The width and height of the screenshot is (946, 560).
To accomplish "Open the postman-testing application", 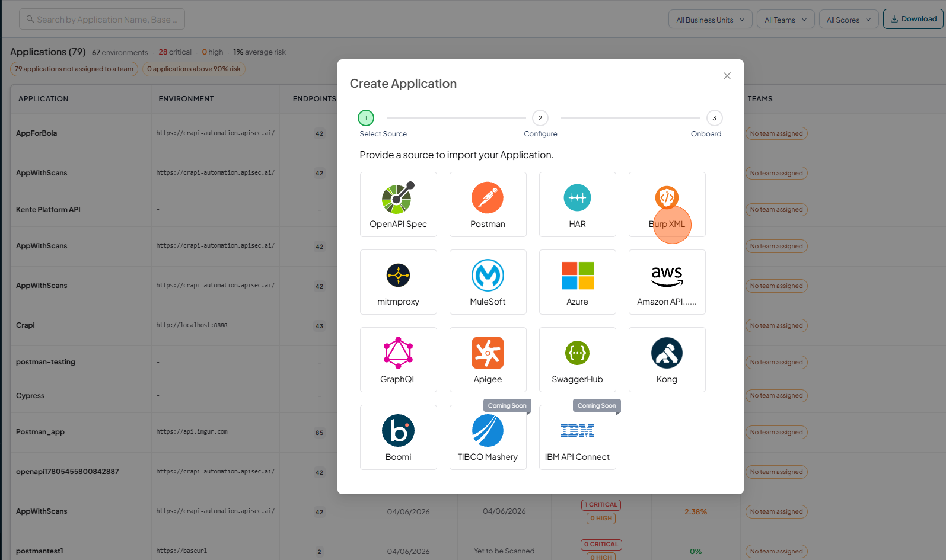I will coord(46,362).
